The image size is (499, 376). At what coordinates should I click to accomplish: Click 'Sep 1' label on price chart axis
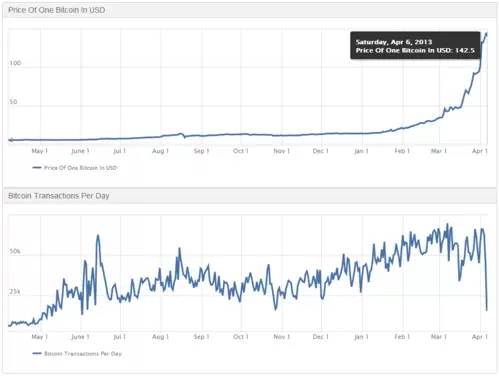point(201,151)
